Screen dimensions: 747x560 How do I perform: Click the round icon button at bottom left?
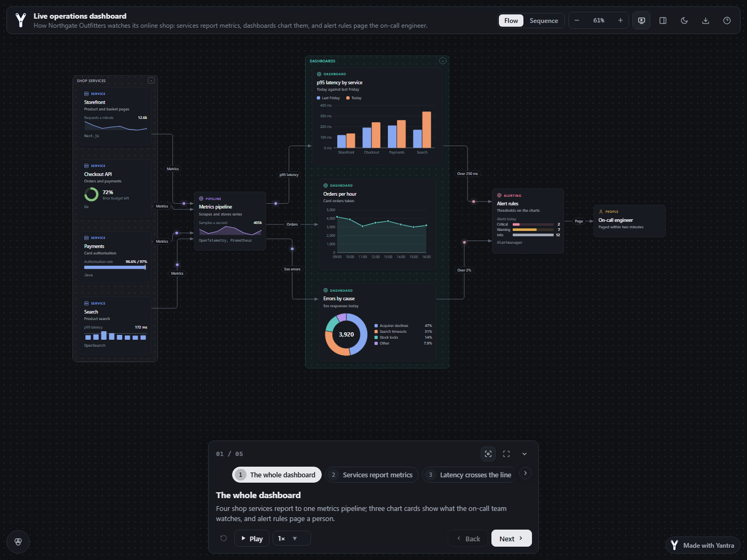coord(18,542)
